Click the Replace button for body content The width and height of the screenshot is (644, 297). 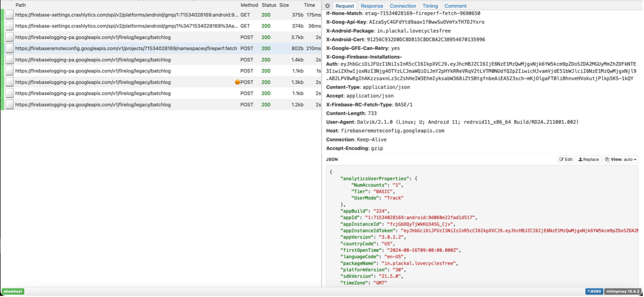click(589, 159)
